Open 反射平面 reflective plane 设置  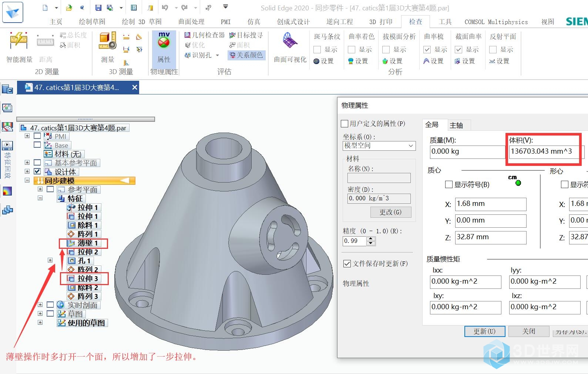499,61
